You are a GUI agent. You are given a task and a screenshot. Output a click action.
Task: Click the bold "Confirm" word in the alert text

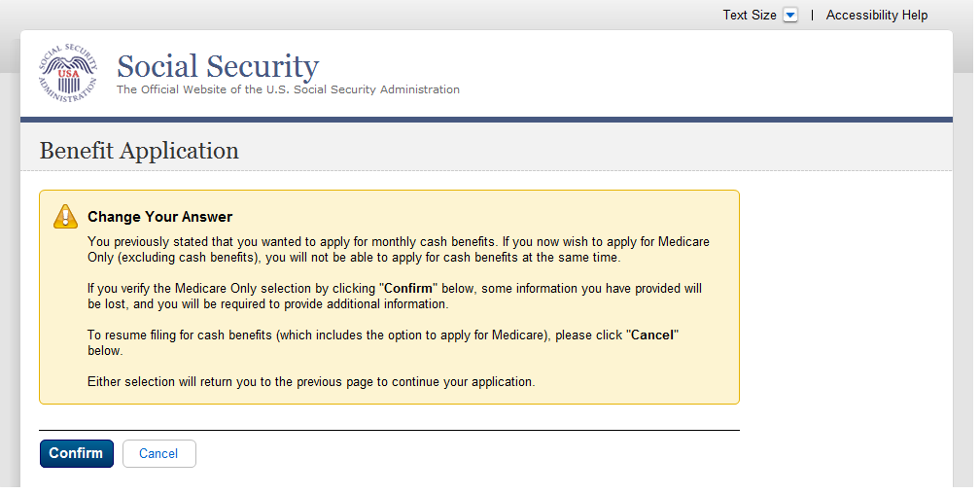click(x=408, y=288)
